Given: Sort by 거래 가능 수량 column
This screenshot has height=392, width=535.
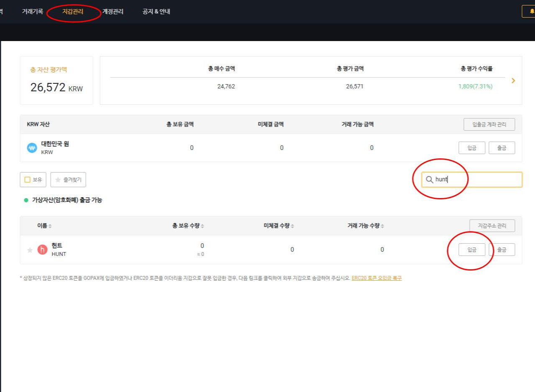Looking at the screenshot, I should pyautogui.click(x=365, y=226).
